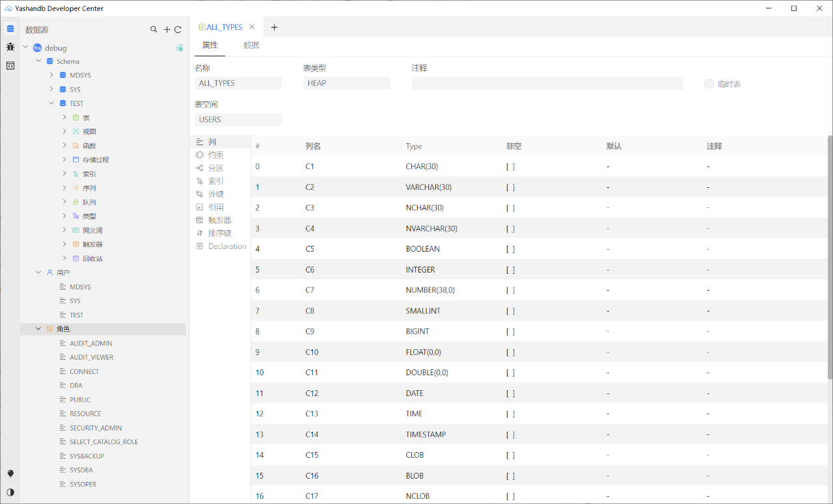Collapse the Schema node
The height and width of the screenshot is (504, 833).
[x=38, y=61]
